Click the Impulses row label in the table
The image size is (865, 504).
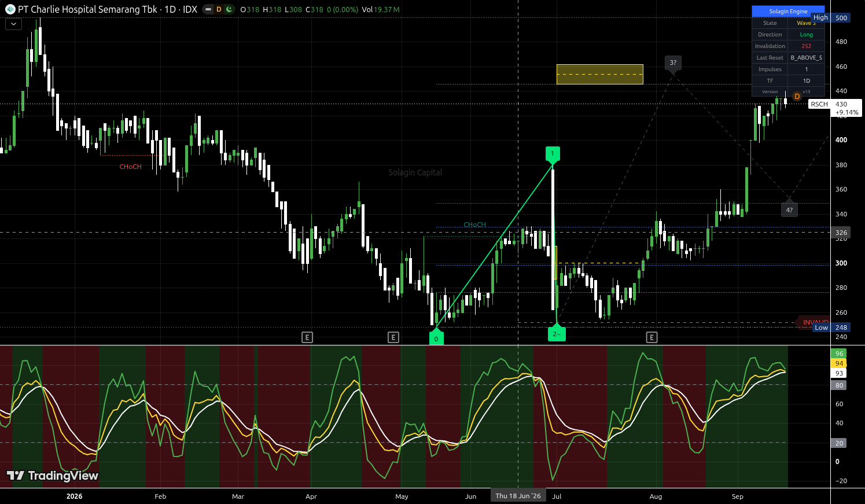coord(770,69)
